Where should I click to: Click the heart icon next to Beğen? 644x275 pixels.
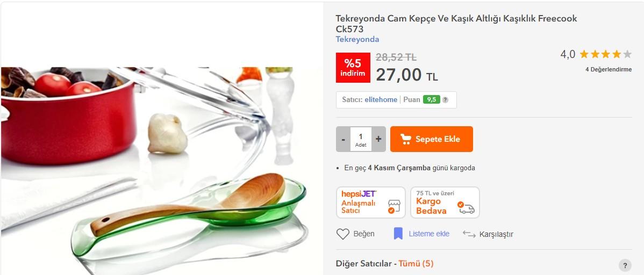(342, 234)
